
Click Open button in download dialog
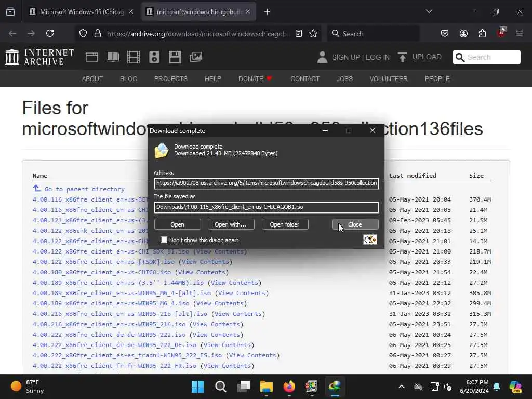[x=178, y=224]
